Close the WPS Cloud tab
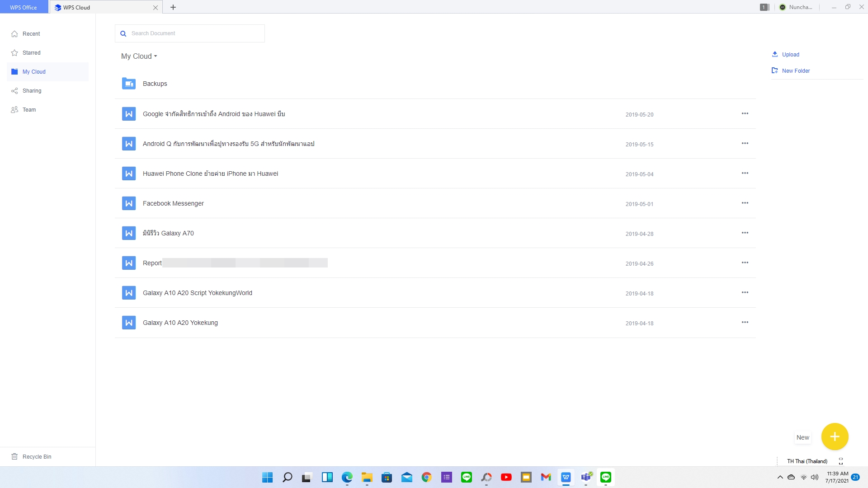This screenshot has width=868, height=488. coord(156,8)
